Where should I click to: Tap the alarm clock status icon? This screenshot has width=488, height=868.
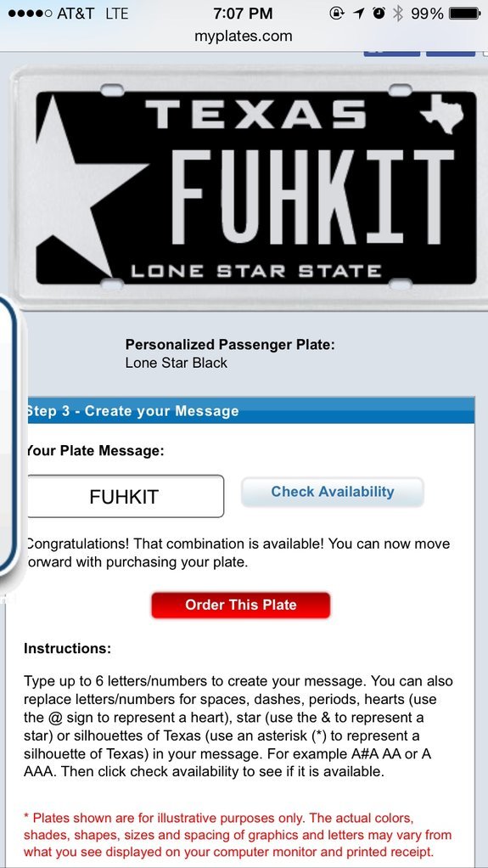[379, 14]
